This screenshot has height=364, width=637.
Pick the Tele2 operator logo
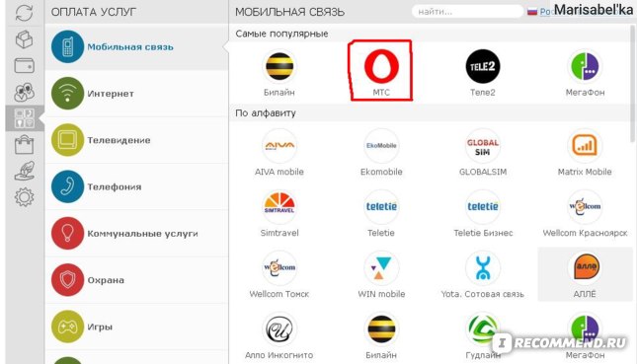pos(483,66)
